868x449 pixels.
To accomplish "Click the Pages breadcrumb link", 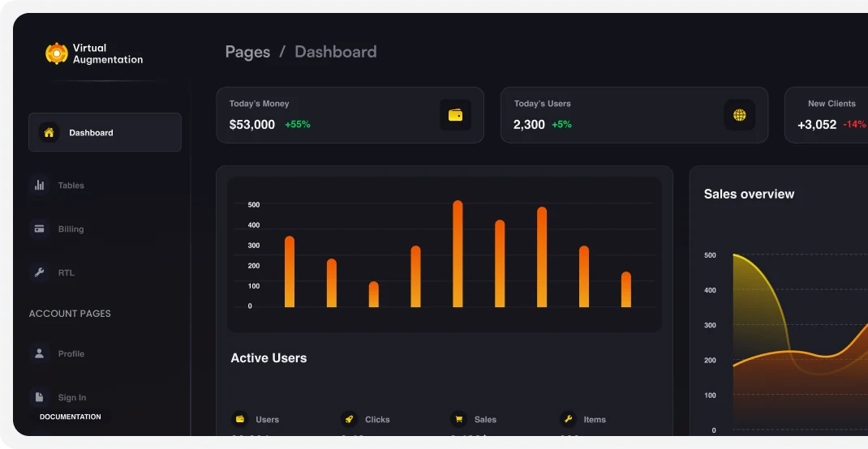I will [x=247, y=52].
